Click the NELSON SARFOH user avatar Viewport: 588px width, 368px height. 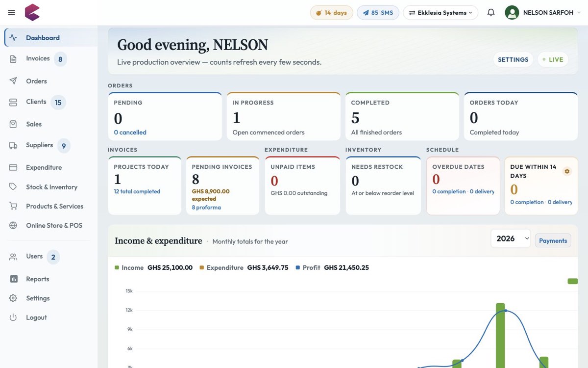click(x=512, y=13)
